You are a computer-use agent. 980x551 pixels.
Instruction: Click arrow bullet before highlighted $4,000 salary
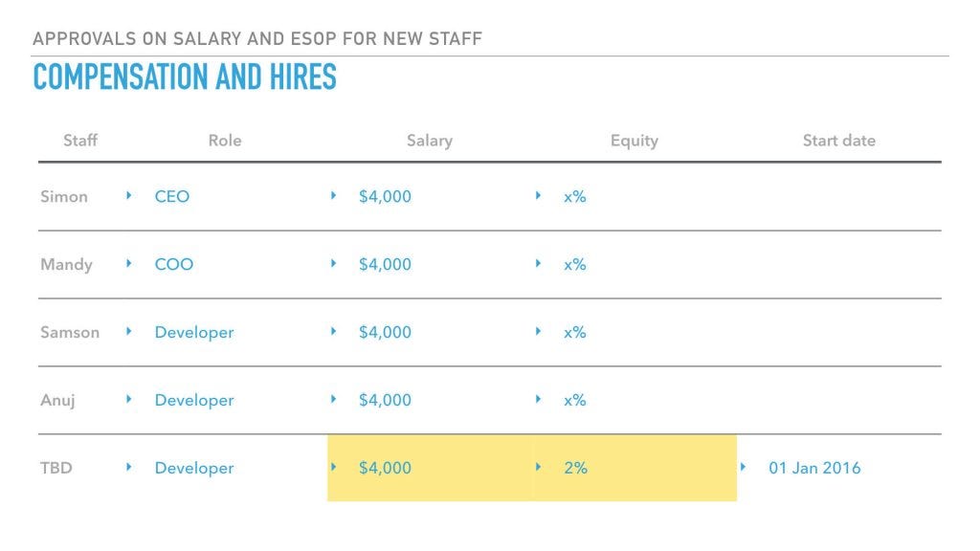pyautogui.click(x=333, y=467)
